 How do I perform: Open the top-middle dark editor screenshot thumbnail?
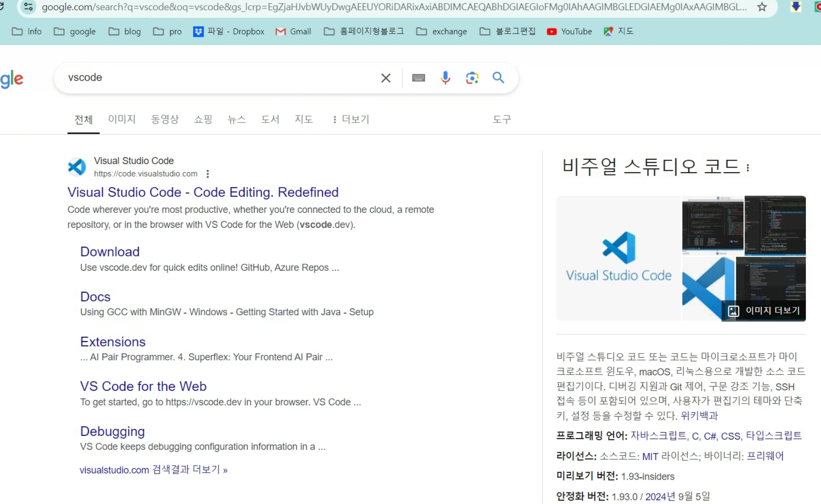pyautogui.click(x=713, y=226)
